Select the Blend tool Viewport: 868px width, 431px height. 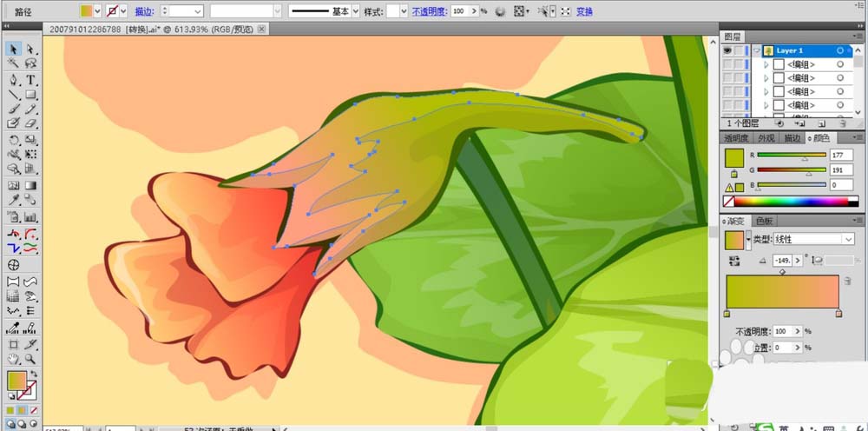click(31, 200)
